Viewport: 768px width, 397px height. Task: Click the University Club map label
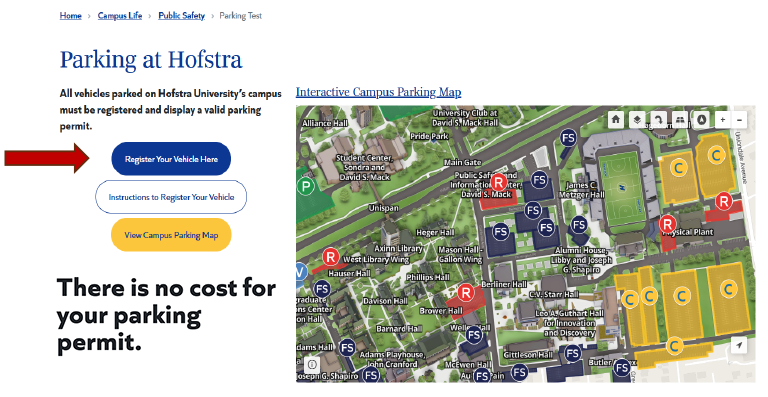[x=464, y=117]
